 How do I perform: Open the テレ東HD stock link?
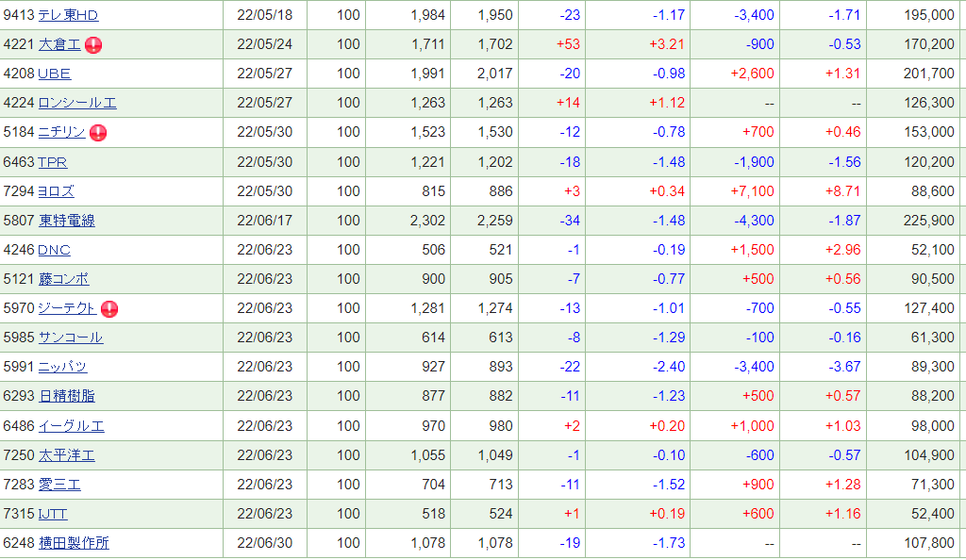tap(68, 15)
